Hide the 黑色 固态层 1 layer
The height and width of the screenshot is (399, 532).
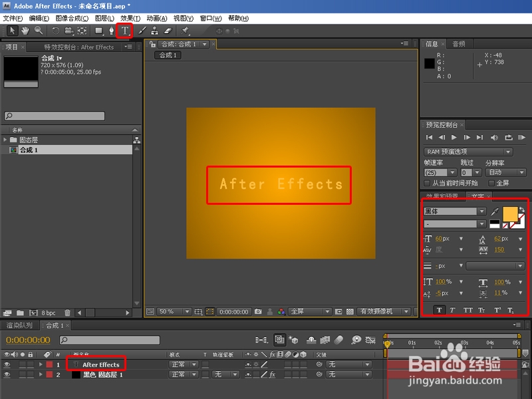point(7,374)
